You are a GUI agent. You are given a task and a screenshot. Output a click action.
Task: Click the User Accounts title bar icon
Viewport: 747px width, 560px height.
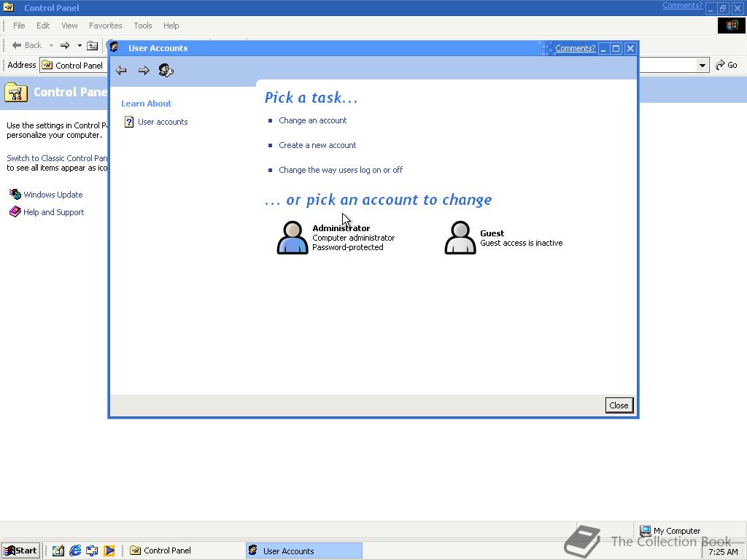tap(115, 47)
